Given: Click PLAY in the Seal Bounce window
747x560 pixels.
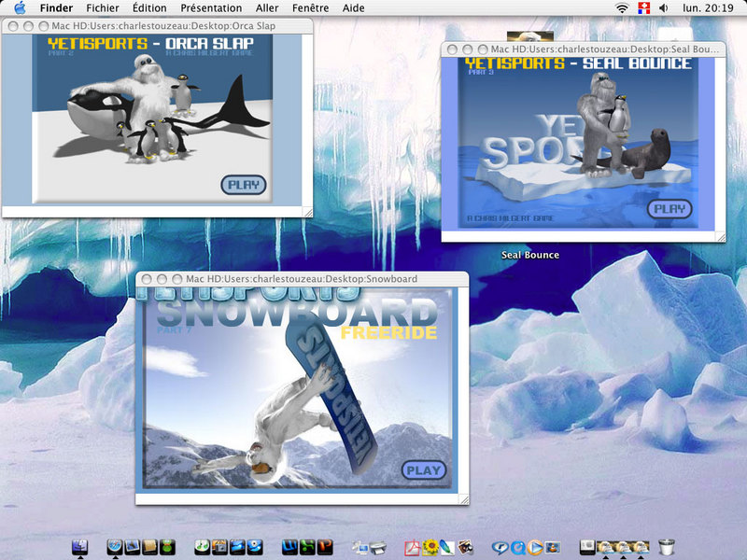Looking at the screenshot, I should [x=669, y=208].
